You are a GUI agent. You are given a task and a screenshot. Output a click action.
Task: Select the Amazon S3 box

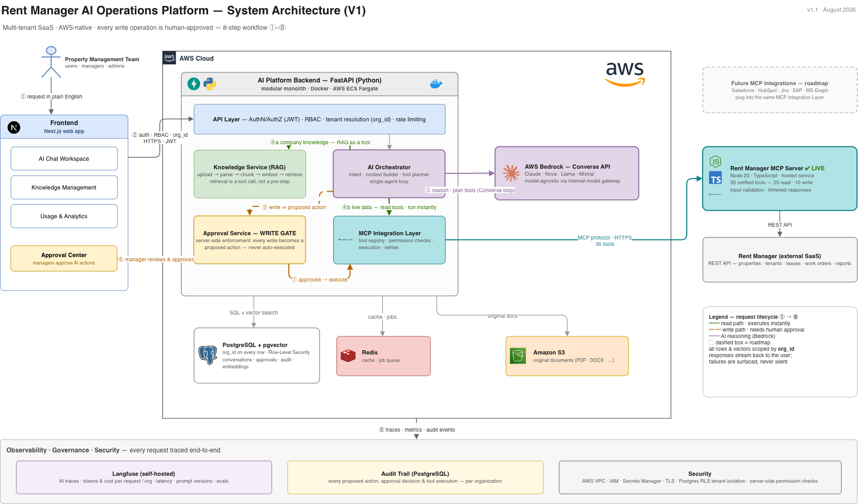point(567,356)
